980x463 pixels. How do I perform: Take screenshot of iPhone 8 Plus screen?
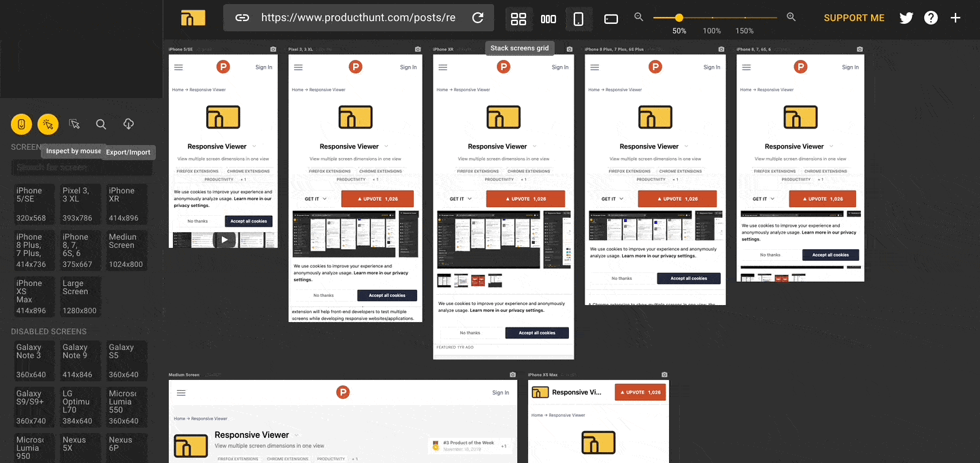coord(721,49)
